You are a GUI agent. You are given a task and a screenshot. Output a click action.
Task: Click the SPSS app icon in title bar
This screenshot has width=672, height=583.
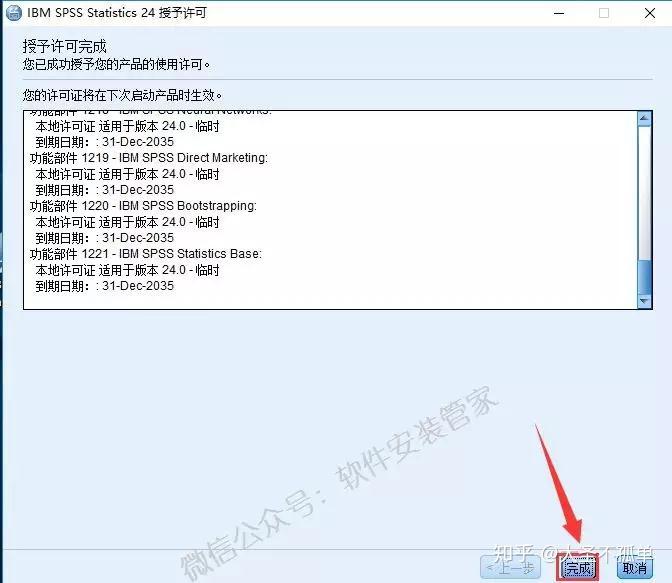tap(14, 13)
